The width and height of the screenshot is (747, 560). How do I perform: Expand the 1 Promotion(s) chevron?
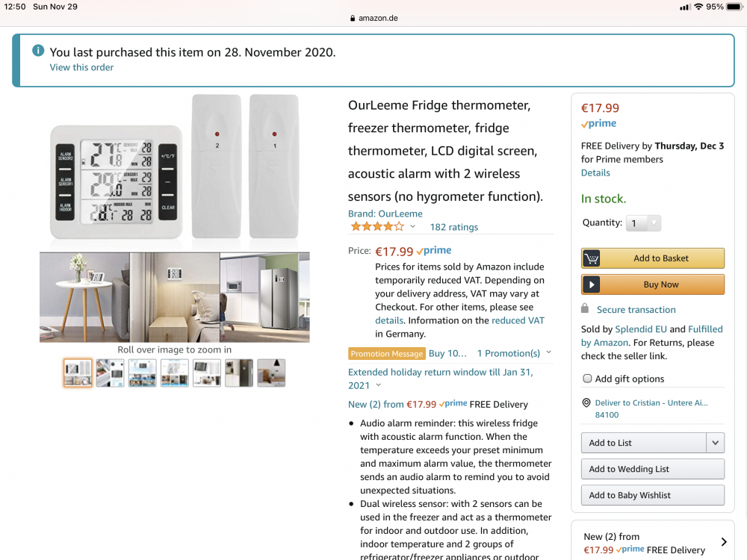coord(549,353)
